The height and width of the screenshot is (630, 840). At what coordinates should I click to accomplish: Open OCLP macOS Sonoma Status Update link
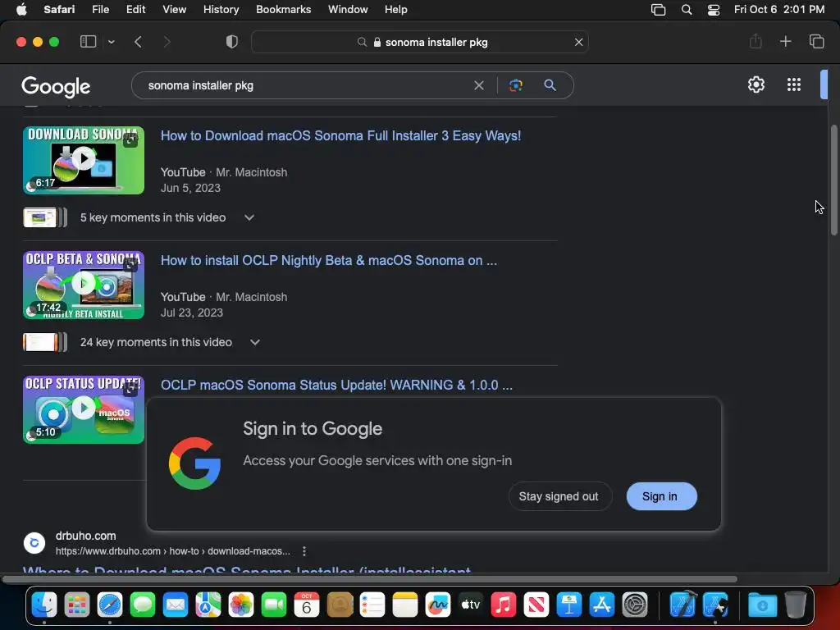[x=336, y=386]
